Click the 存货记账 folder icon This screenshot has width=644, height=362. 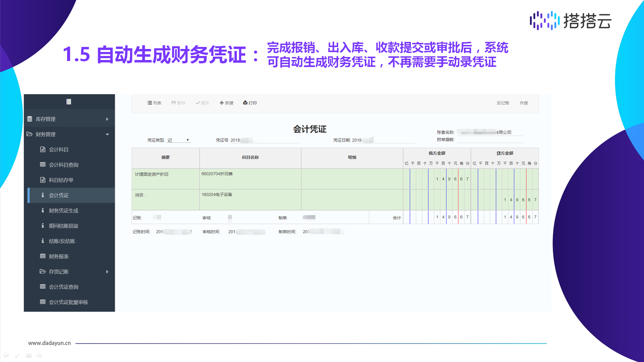[43, 271]
